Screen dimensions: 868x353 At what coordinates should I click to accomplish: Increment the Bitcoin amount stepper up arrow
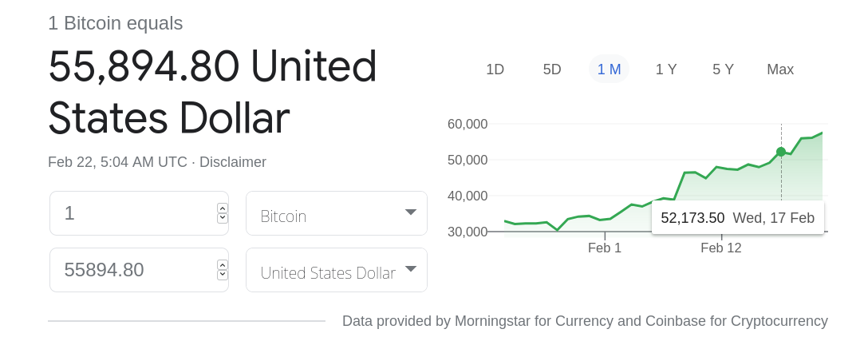[223, 208]
